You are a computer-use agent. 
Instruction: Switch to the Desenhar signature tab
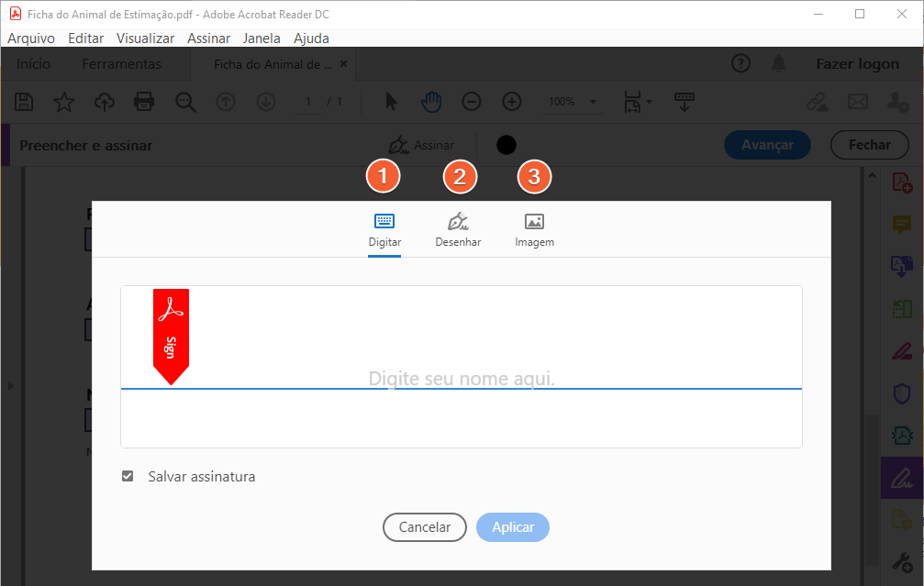pyautogui.click(x=458, y=227)
